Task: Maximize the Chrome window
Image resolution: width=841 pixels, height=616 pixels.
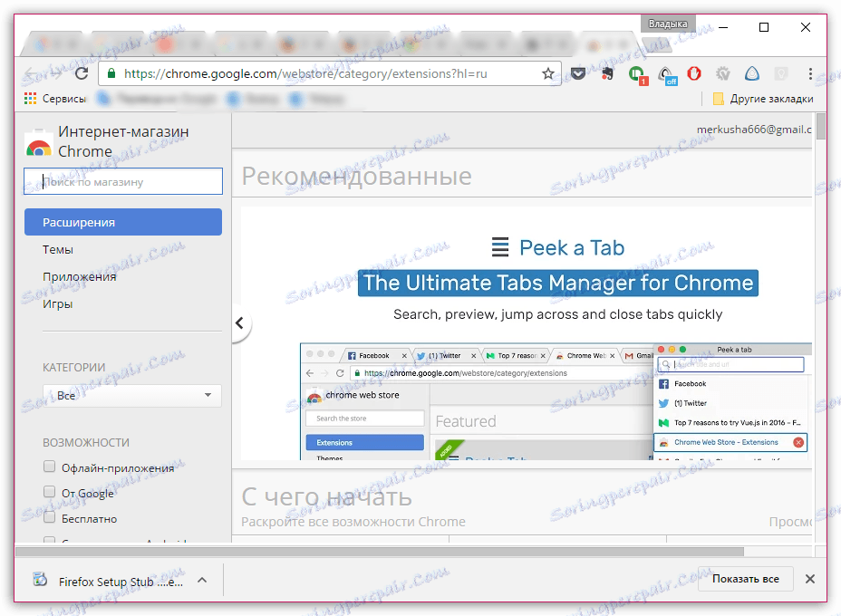Action: (764, 27)
